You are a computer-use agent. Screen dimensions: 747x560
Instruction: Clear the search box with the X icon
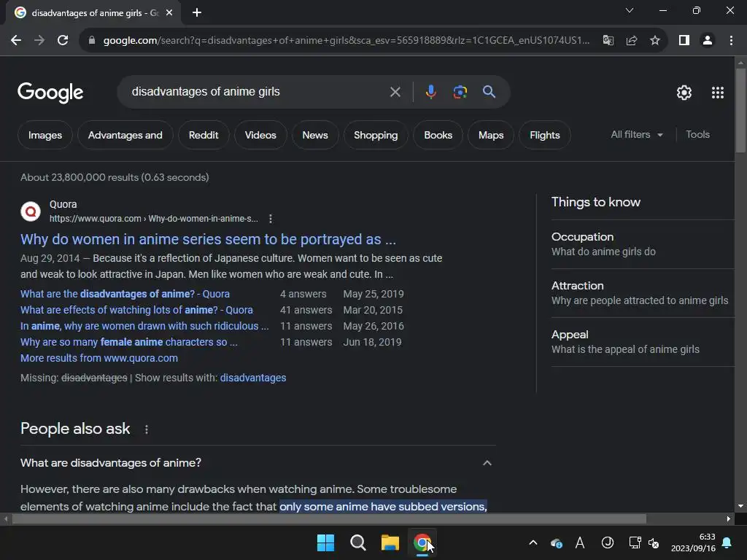[395, 92]
